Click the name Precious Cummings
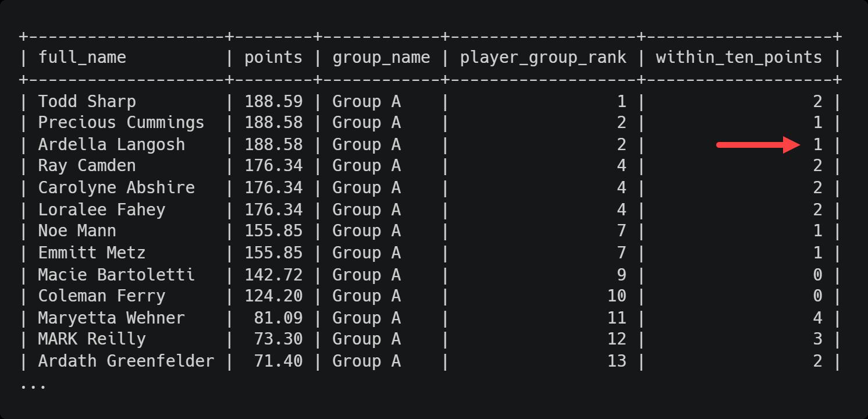 coord(121,123)
